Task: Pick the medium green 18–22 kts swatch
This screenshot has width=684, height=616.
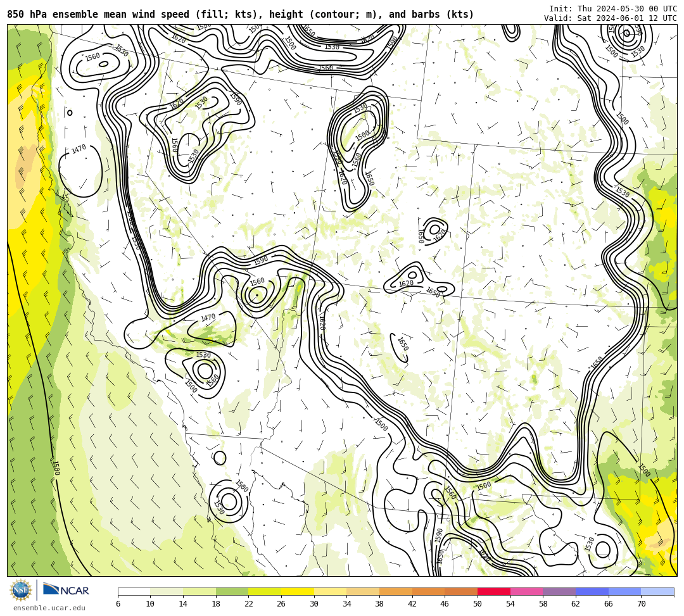Action: (232, 591)
